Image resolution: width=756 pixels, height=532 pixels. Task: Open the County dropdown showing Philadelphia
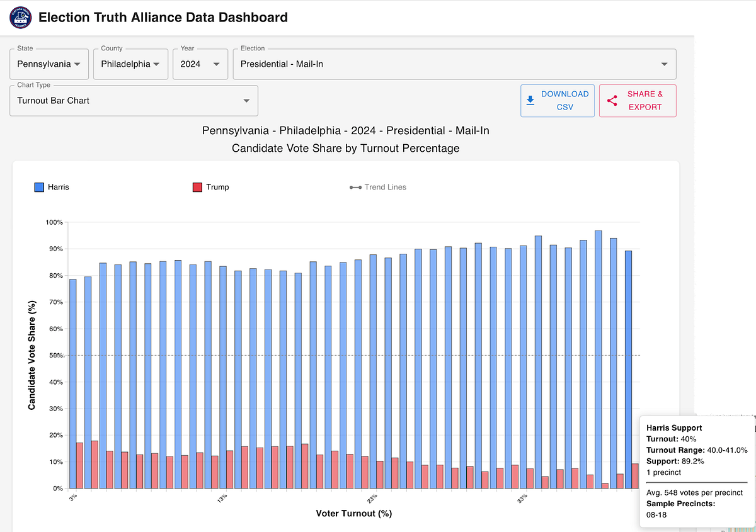coord(130,64)
